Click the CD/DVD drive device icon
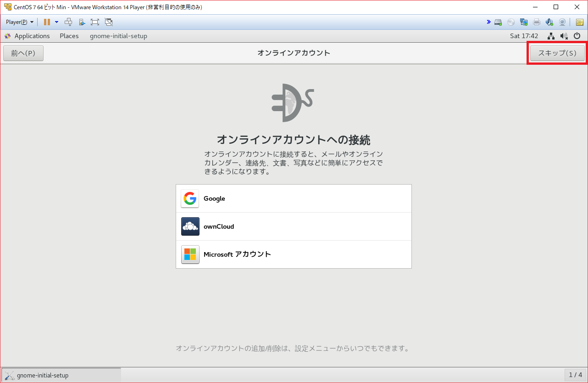 tap(511, 22)
